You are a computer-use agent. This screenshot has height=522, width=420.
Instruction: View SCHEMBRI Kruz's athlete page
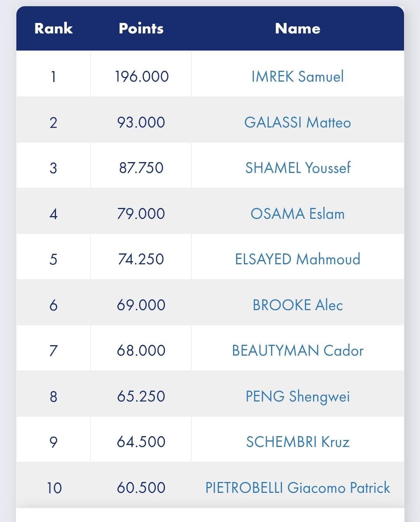pos(297,442)
